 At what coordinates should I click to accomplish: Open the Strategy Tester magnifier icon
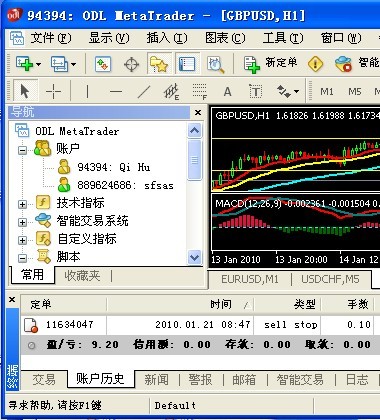[x=215, y=64]
